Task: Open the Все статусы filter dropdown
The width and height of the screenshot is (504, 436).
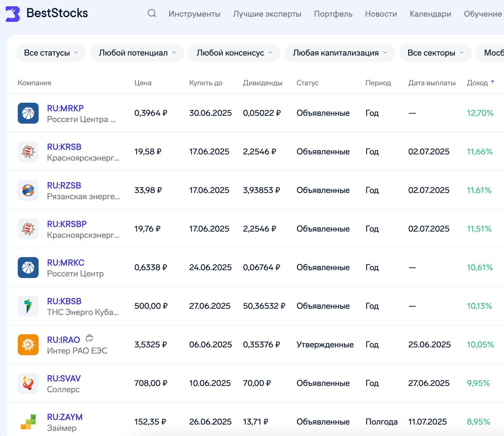Action: (51, 53)
